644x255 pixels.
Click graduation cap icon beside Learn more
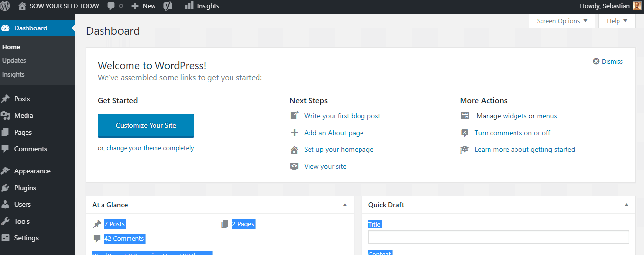[x=465, y=149]
